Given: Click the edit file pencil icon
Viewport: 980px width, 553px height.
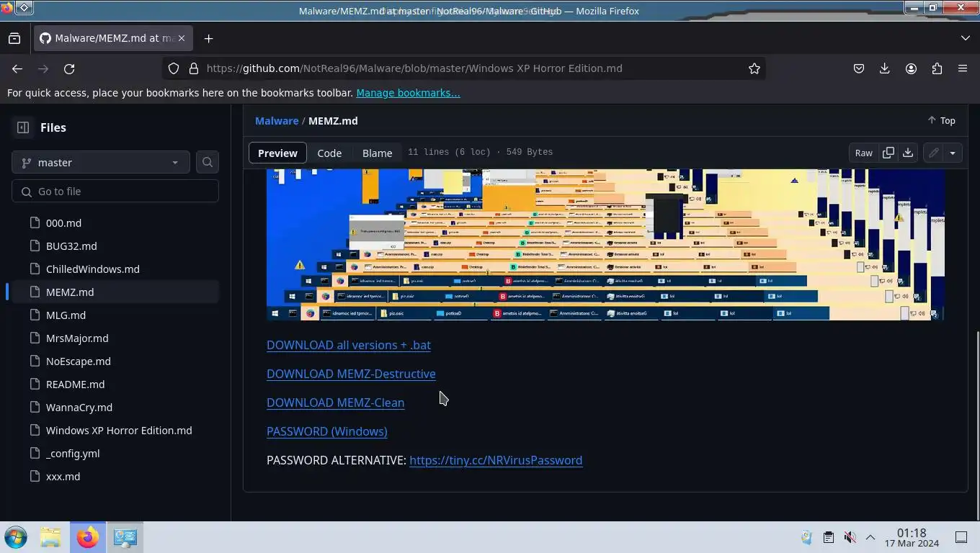Looking at the screenshot, I should tap(934, 153).
